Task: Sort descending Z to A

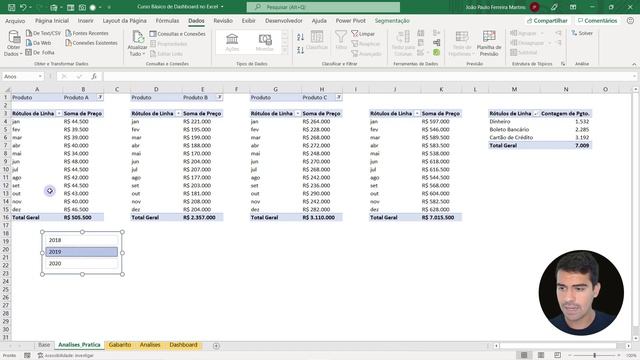Action: 300,50
